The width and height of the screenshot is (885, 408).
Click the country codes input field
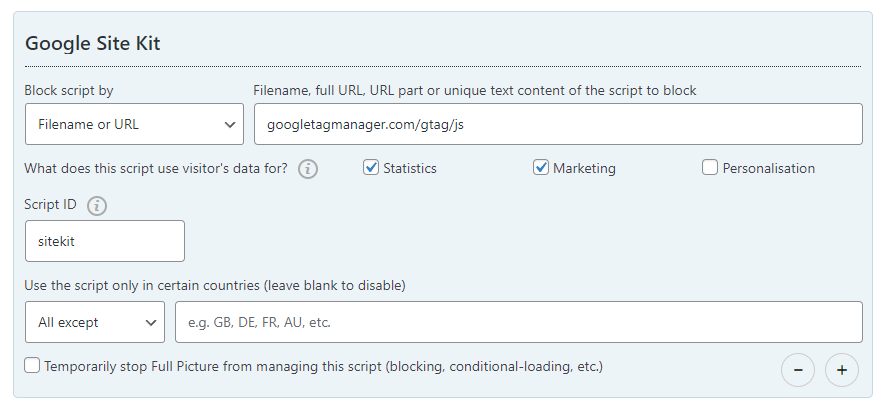(518, 322)
